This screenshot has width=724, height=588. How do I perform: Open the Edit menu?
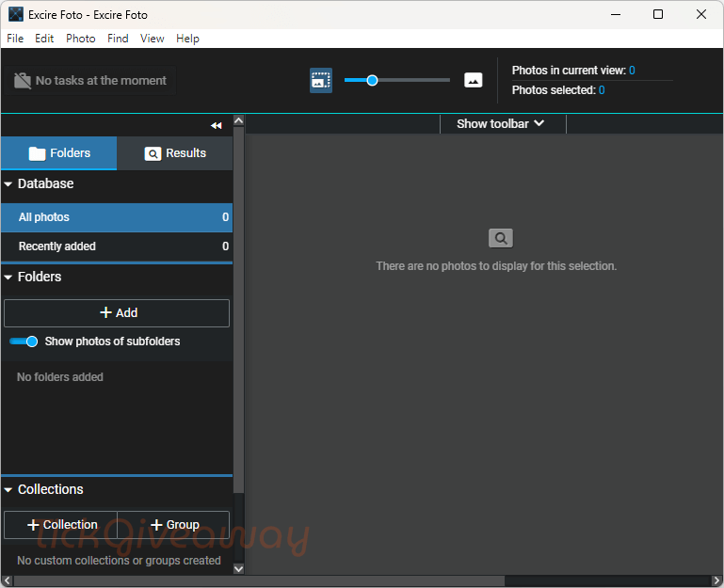(x=44, y=39)
